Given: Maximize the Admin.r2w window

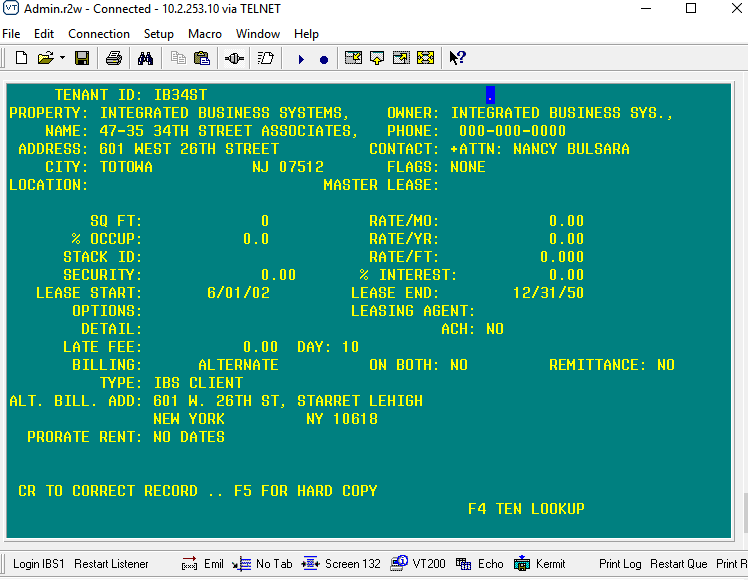Looking at the screenshot, I should click(691, 9).
